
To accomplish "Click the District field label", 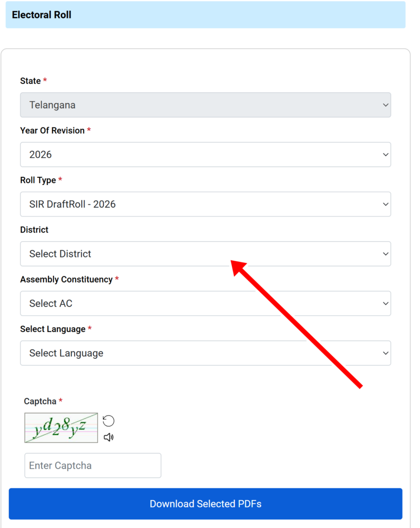I will (x=35, y=230).
